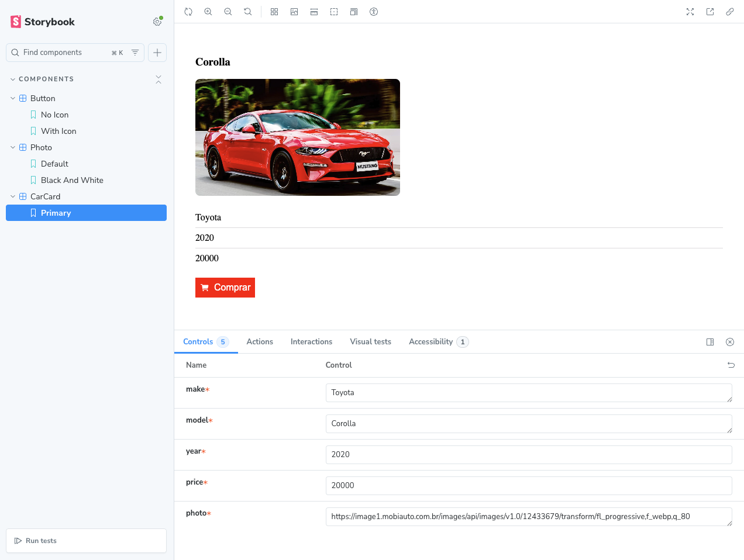Reset the preview zoom level
Viewport: 744px width, 560px height.
pyautogui.click(x=248, y=12)
